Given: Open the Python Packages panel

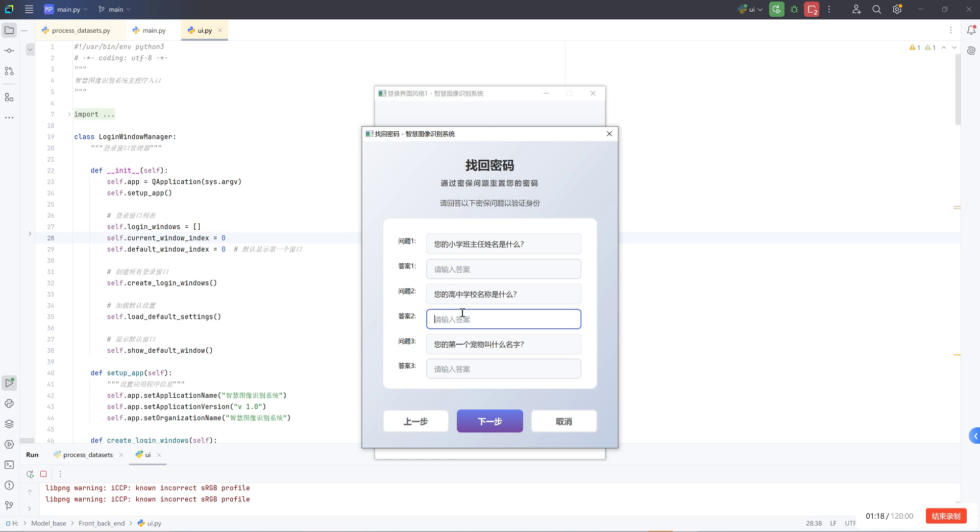Looking at the screenshot, I should pos(9,423).
